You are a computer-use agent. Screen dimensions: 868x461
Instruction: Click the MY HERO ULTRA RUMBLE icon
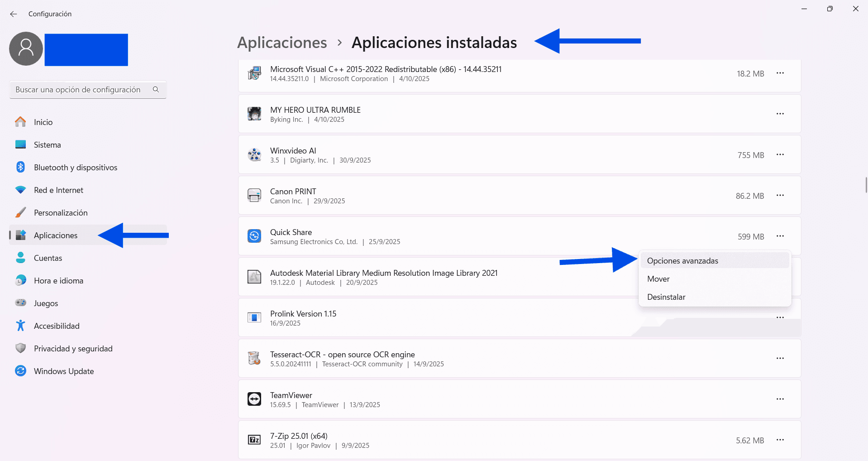click(254, 114)
